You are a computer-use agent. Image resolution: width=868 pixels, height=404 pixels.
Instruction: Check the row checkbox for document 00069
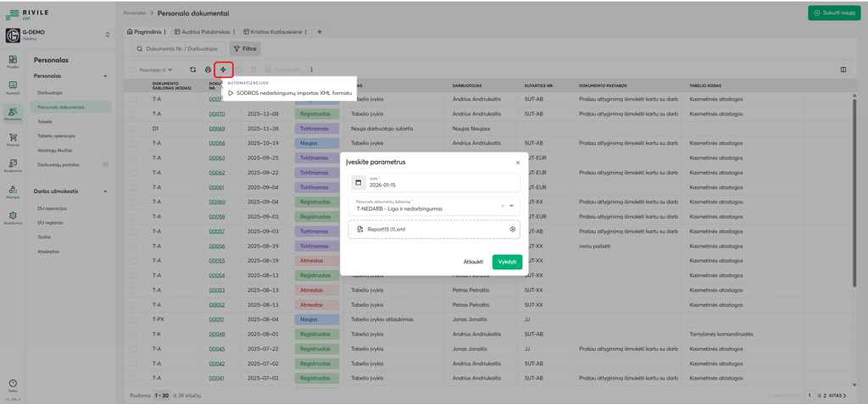coord(133,129)
